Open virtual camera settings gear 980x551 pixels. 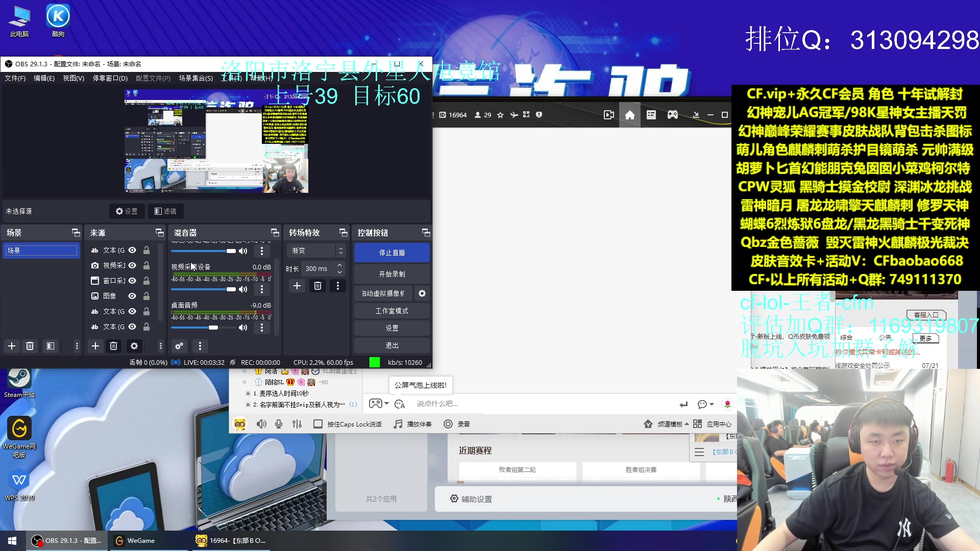(x=422, y=293)
